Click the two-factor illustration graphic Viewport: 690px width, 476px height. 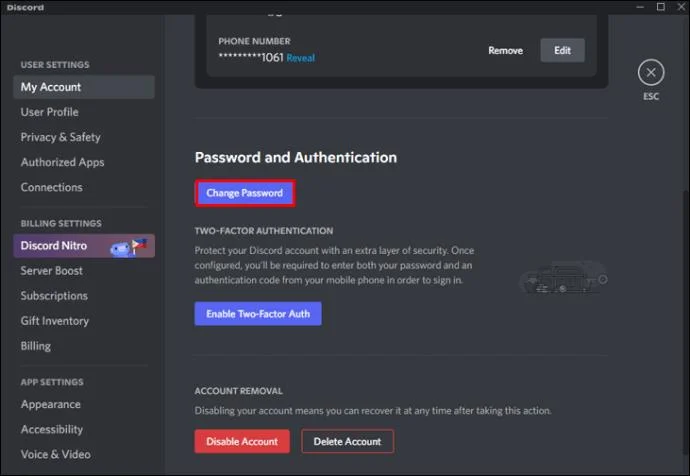tap(564, 277)
